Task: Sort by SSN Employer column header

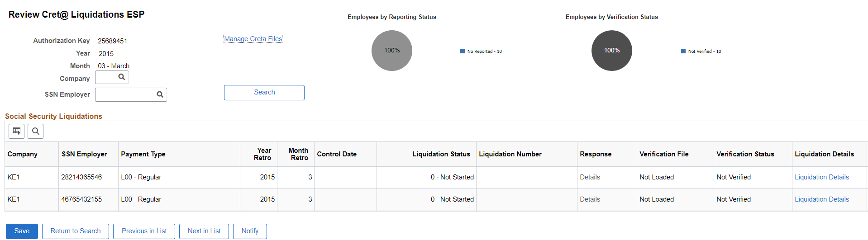Action: [x=84, y=154]
